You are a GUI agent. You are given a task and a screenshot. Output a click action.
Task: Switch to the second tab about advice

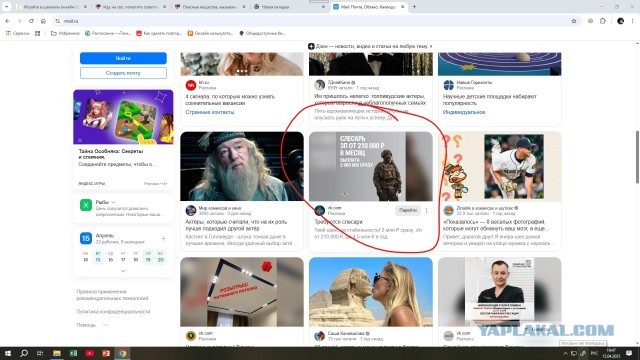(131, 7)
